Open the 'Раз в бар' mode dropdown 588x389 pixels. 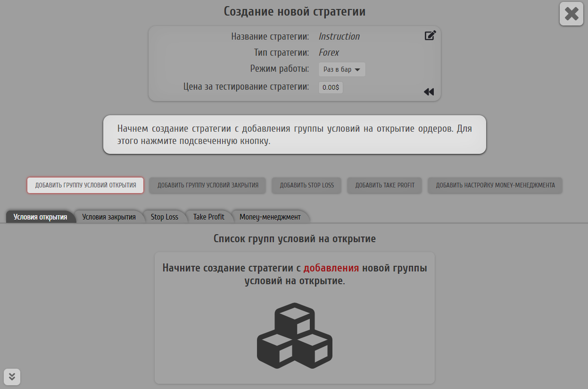click(x=342, y=69)
